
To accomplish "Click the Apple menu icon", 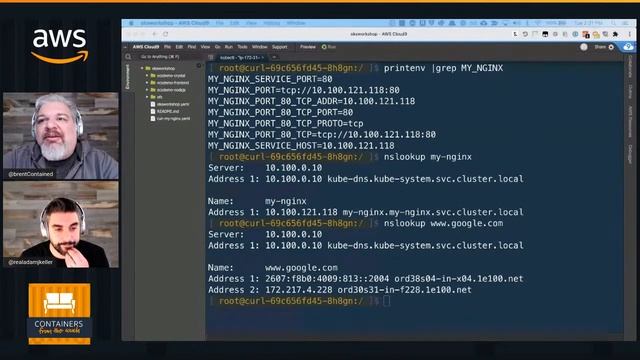I will (131, 23).
